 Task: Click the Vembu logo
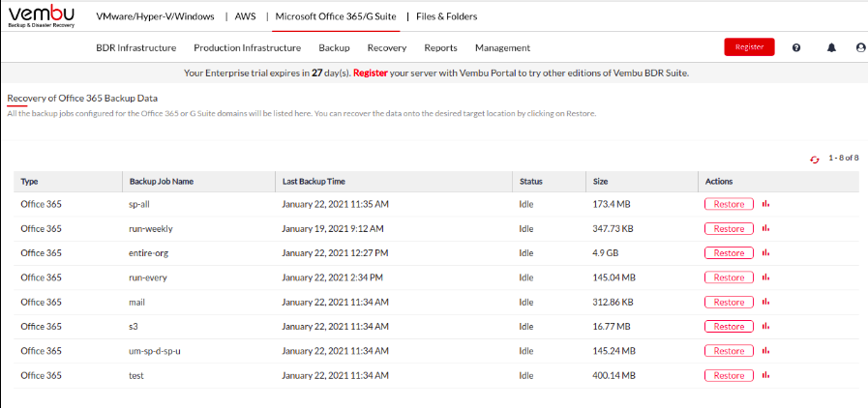pyautogui.click(x=42, y=17)
